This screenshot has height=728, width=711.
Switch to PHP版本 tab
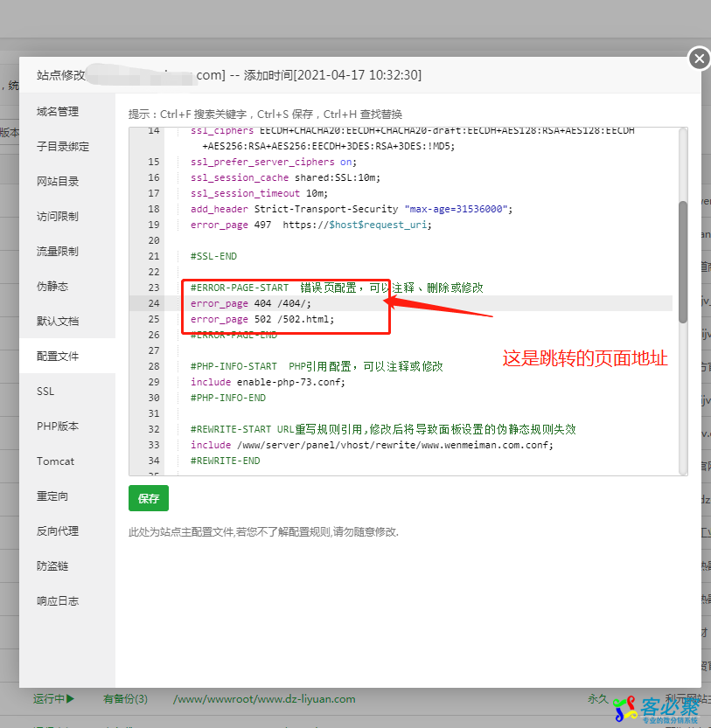coord(58,426)
